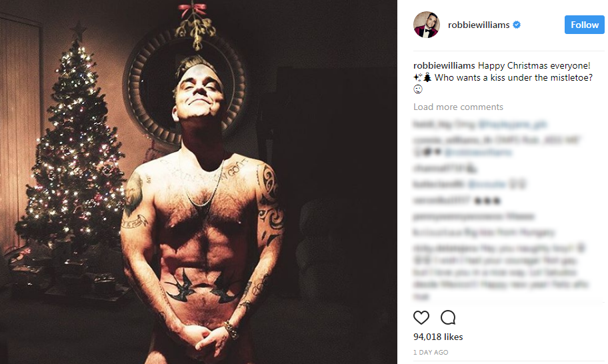
Task: Open robbiewilliams username in the post header
Action: 479,25
